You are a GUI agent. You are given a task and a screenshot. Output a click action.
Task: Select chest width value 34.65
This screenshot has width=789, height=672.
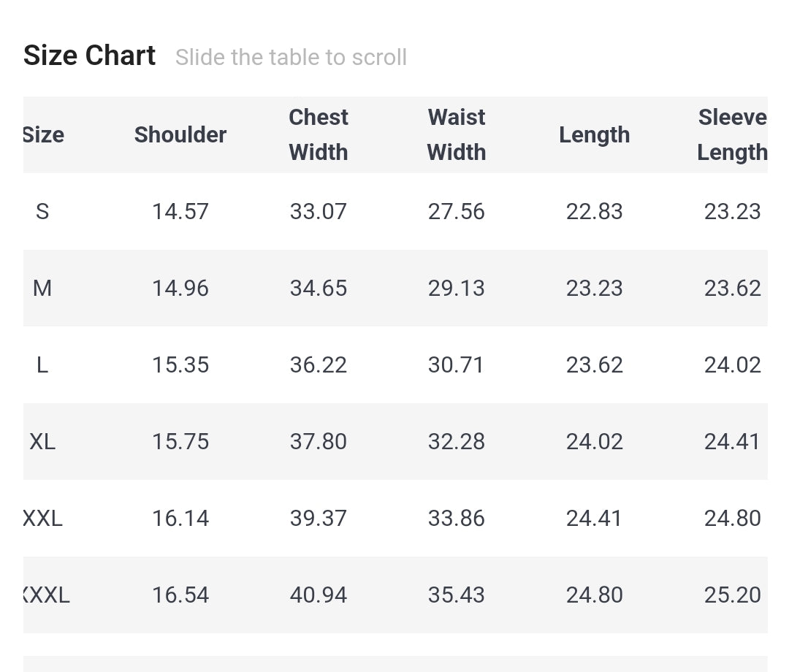coord(319,288)
